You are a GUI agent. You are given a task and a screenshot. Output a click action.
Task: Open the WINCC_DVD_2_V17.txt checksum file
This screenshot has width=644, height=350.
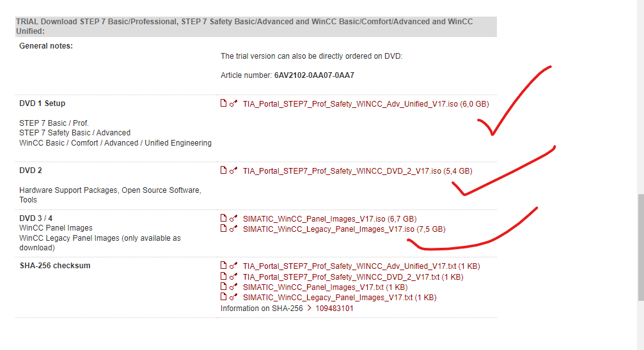[341, 277]
